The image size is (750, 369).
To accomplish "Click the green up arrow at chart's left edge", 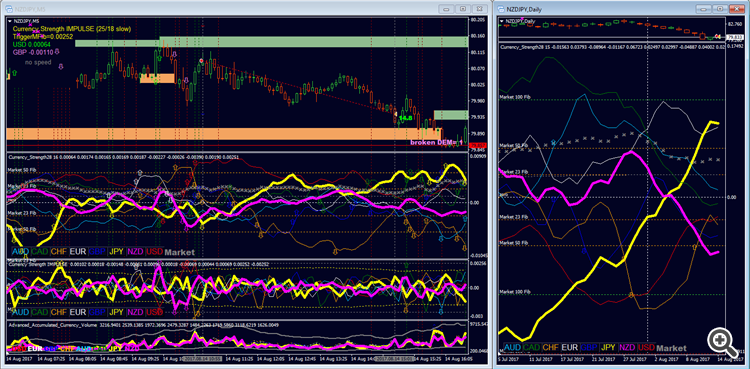I will pos(14,73).
